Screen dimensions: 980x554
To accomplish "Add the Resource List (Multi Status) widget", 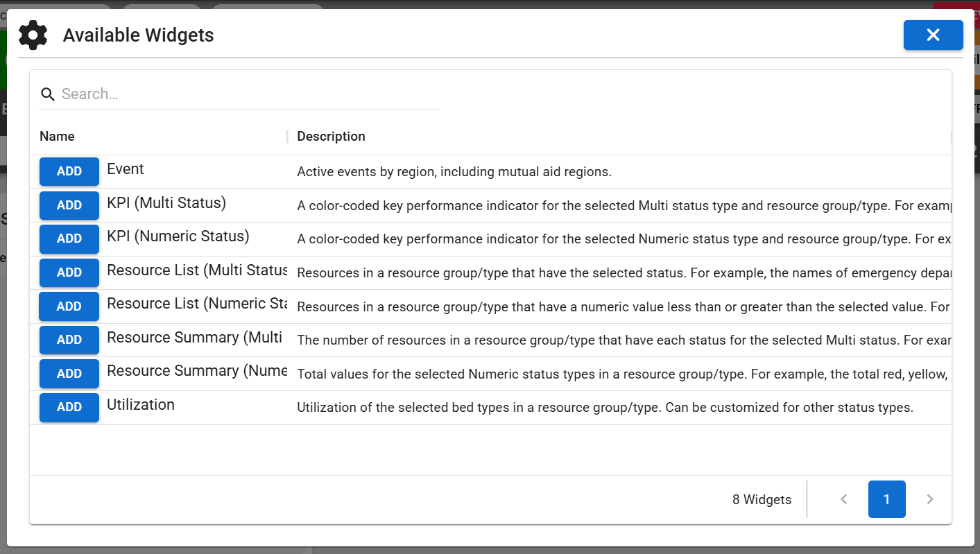I will (69, 272).
